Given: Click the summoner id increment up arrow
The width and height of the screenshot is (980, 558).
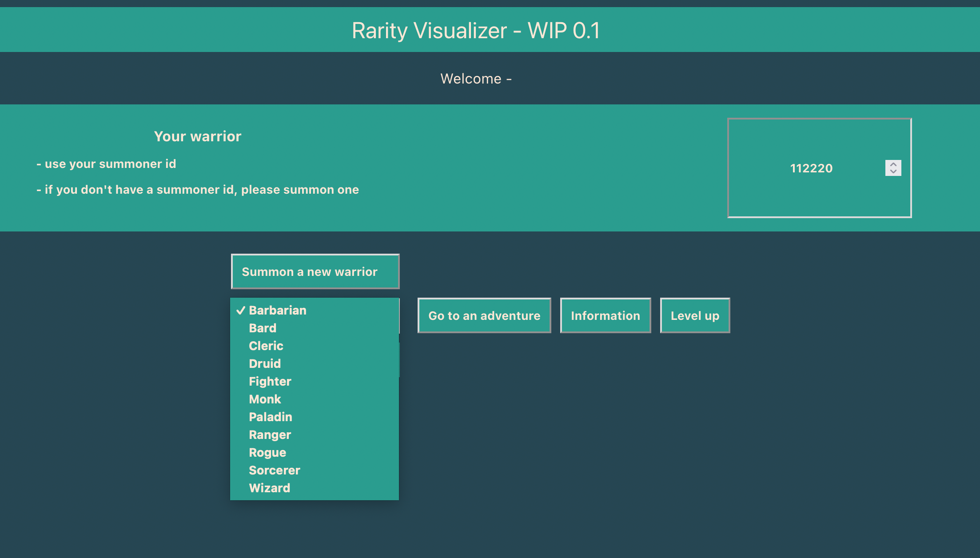Looking at the screenshot, I should point(893,164).
